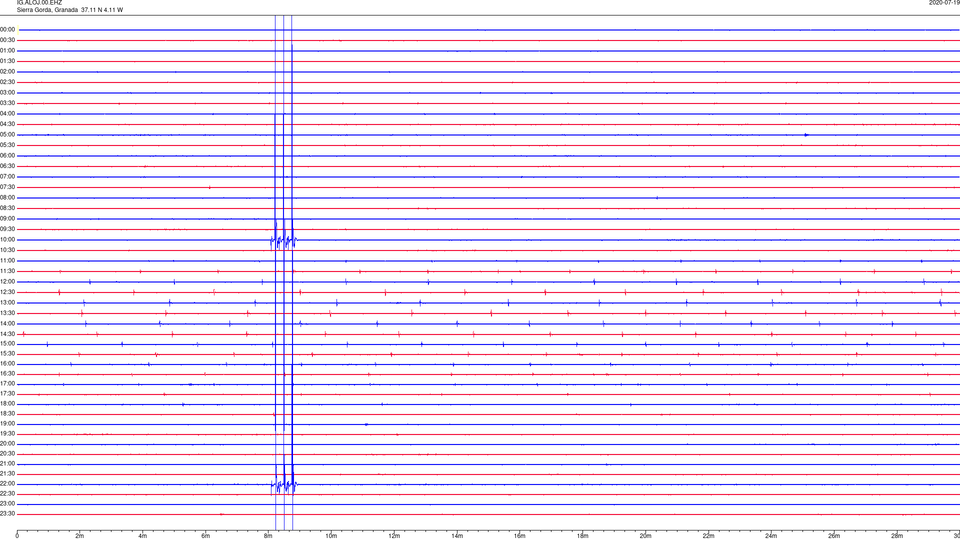The height and width of the screenshot is (540, 960).
Task: Select the 16:00 trace time label
Action: [7, 364]
